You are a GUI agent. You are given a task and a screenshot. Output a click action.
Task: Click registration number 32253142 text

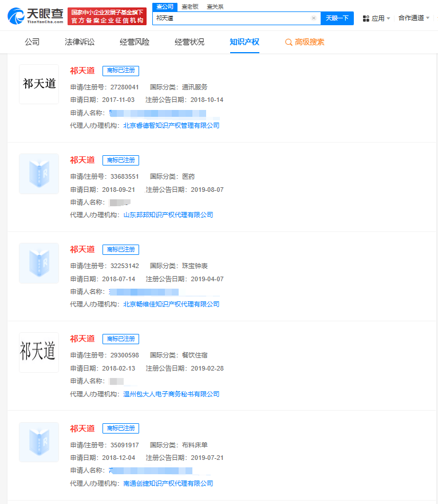tap(125, 266)
